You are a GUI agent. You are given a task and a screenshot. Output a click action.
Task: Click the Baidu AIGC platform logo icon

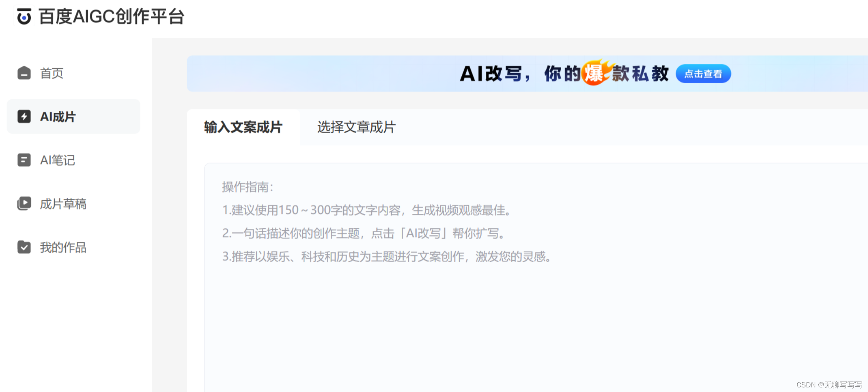pos(24,17)
